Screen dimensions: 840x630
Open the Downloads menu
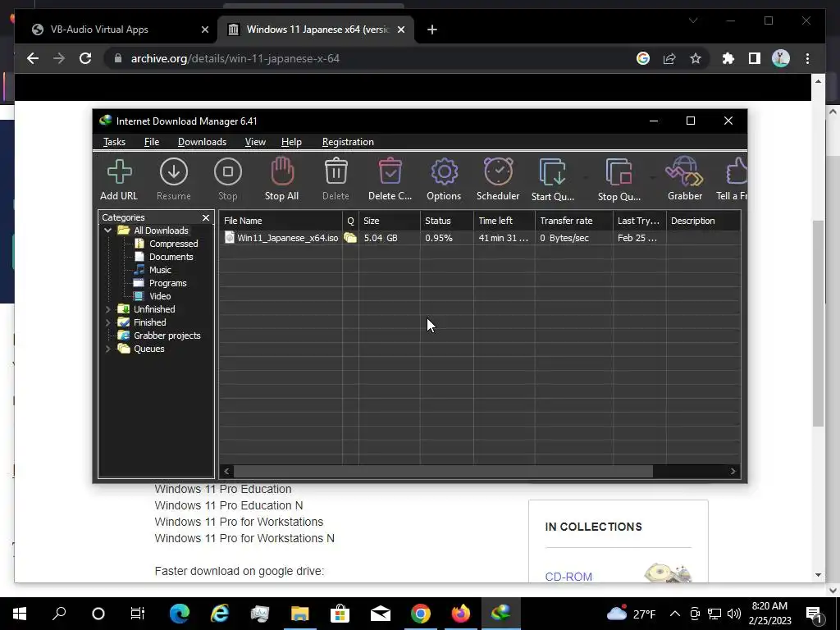tap(202, 142)
